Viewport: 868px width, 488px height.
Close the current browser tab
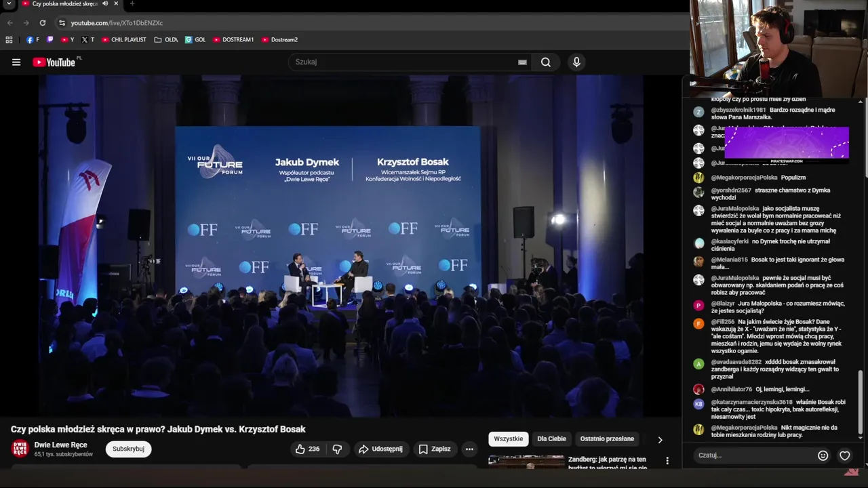point(117,3)
